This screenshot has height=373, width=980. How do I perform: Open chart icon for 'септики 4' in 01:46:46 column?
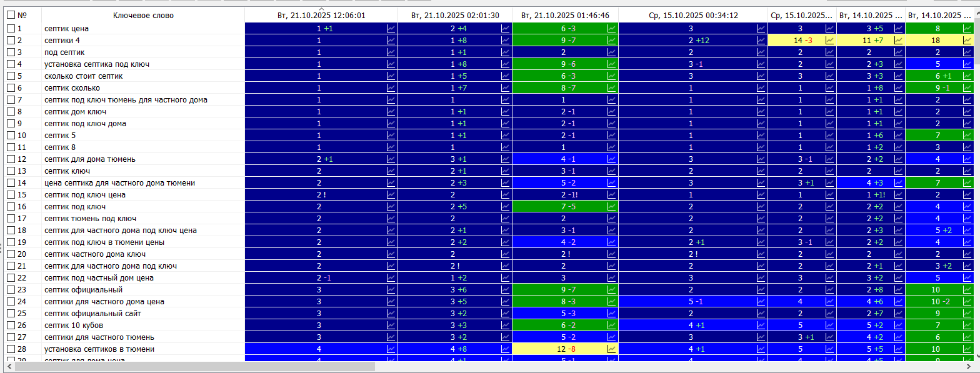pos(612,40)
